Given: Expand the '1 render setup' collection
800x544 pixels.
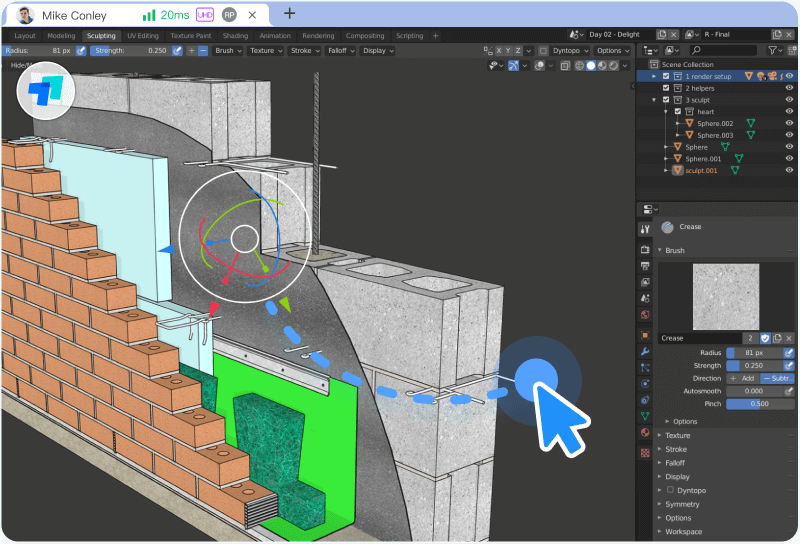Looking at the screenshot, I should click(655, 76).
